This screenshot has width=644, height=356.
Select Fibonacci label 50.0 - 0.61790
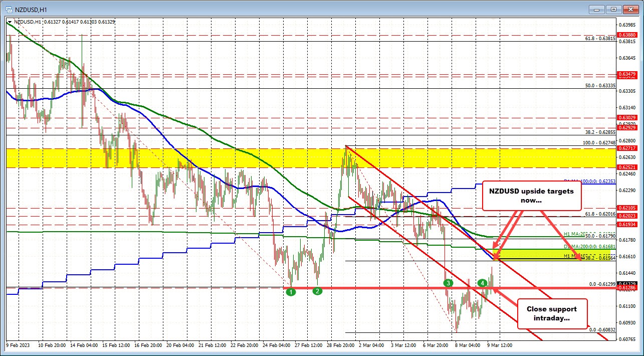[x=600, y=236]
